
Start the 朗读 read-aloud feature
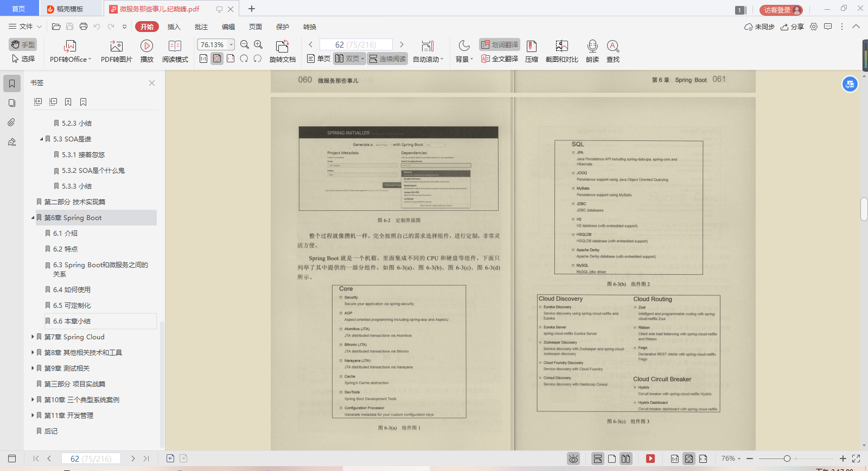click(x=592, y=51)
